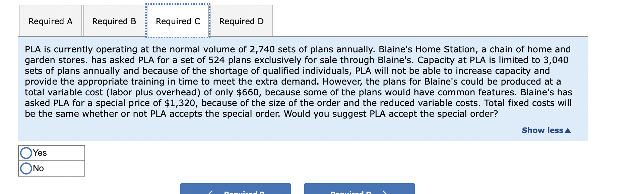Switch to the Required A tab
The image size is (644, 194).
50,21
